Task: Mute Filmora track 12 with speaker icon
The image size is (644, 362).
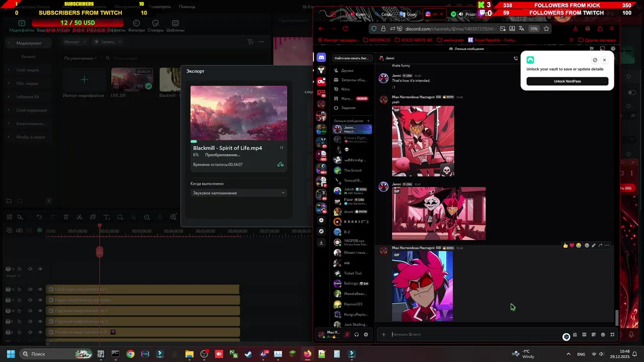Action: pos(30,290)
